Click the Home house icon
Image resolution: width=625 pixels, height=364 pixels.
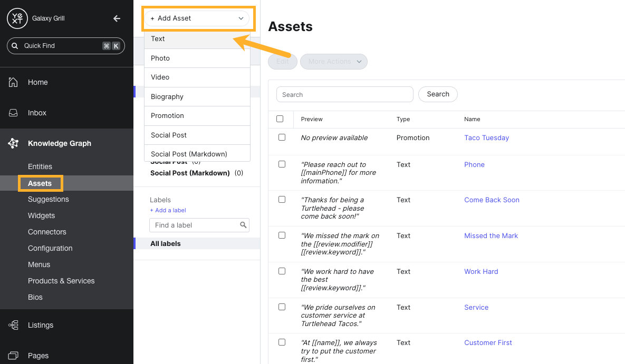tap(14, 82)
